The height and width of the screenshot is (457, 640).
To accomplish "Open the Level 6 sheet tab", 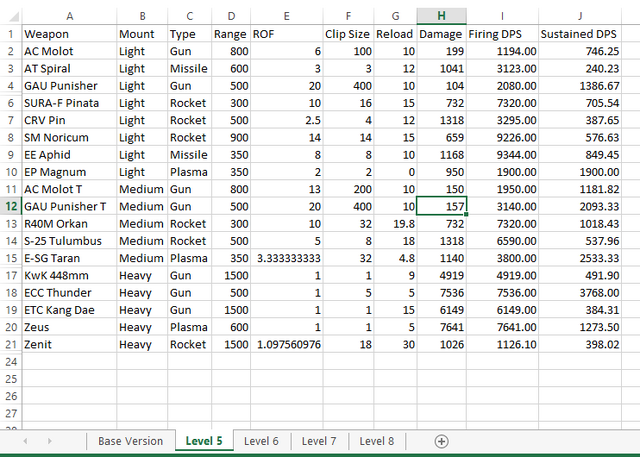I will click(x=261, y=441).
